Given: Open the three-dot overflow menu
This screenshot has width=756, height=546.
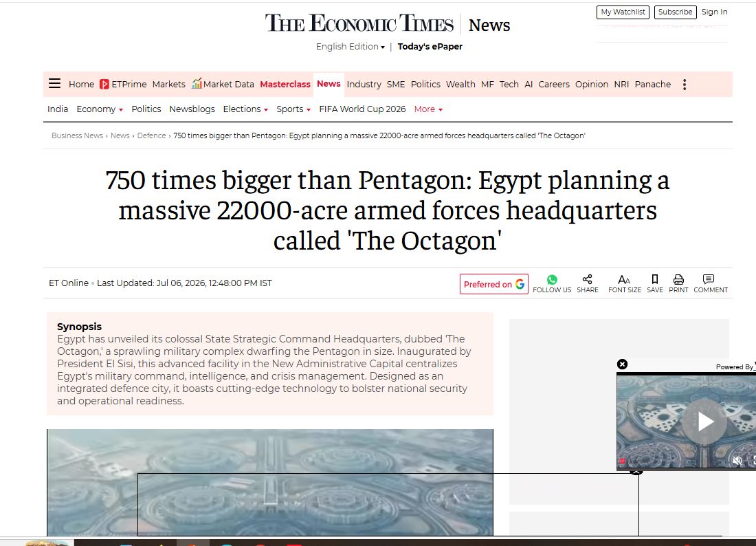Looking at the screenshot, I should [x=684, y=85].
